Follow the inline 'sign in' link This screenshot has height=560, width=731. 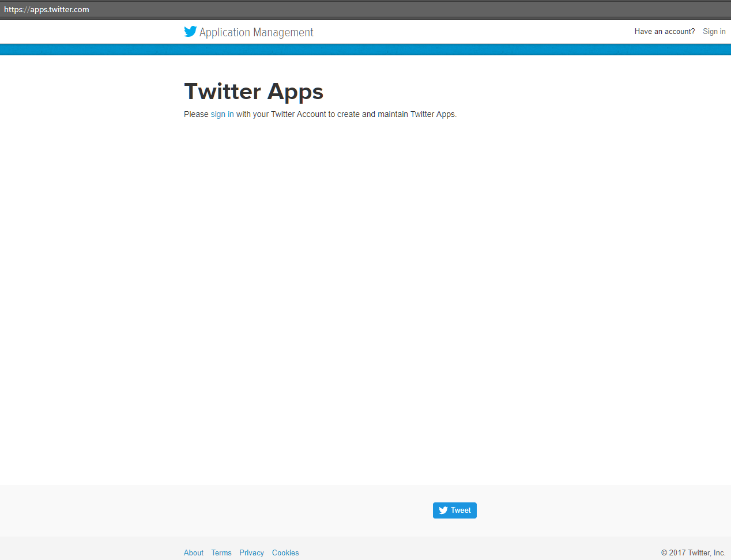pyautogui.click(x=222, y=114)
